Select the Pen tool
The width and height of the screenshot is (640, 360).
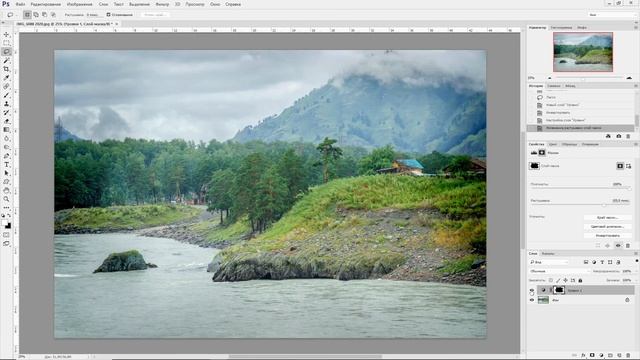[x=7, y=156]
